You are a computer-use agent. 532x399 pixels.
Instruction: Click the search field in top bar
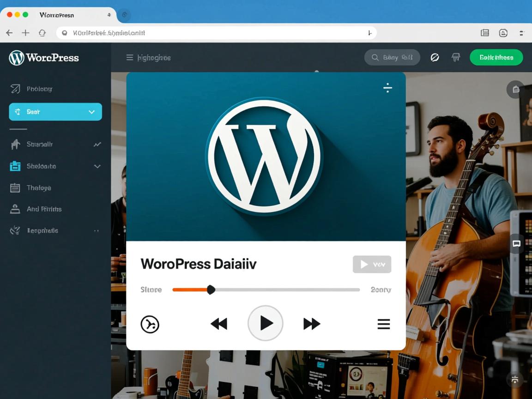[x=392, y=58]
